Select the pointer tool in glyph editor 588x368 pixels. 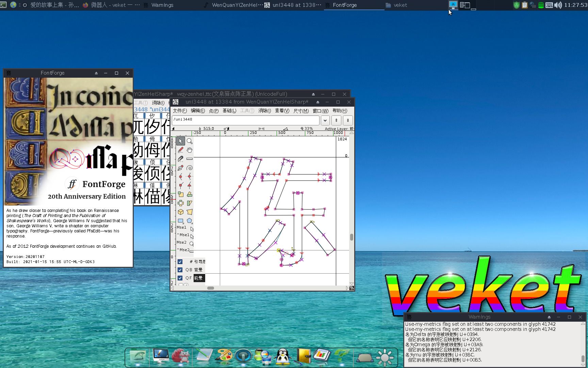[181, 142]
